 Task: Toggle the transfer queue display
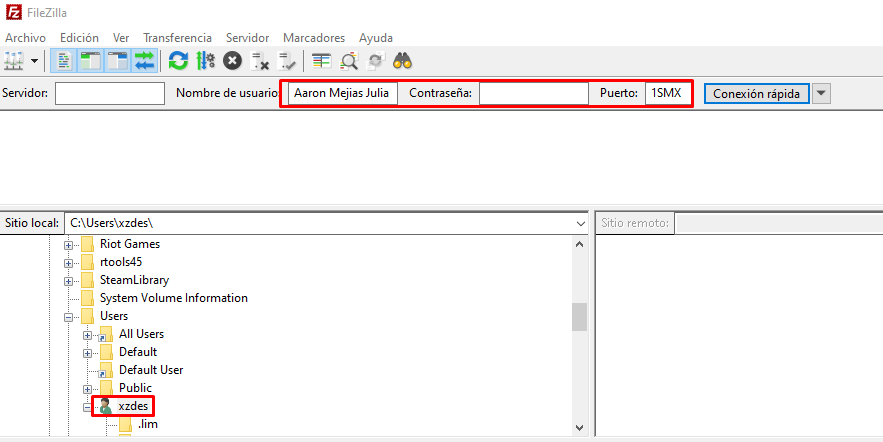click(x=145, y=61)
